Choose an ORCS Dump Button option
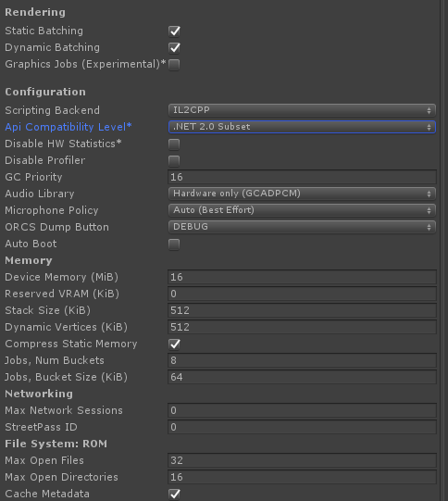This screenshot has height=501, width=448. click(302, 227)
